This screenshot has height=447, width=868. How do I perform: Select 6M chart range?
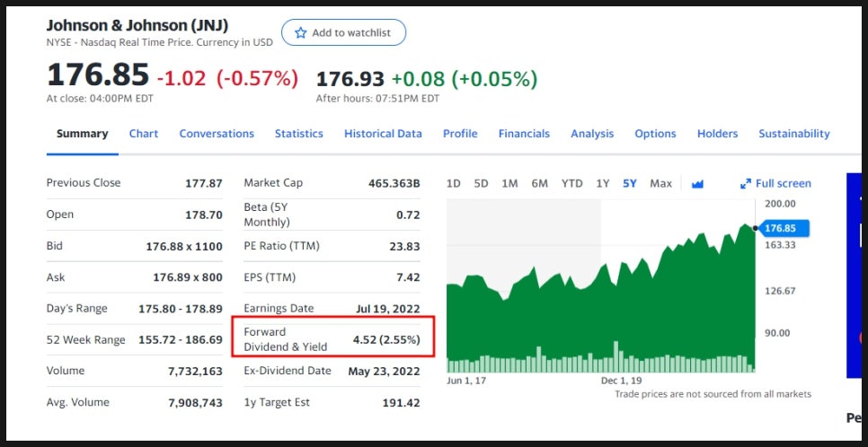(539, 184)
